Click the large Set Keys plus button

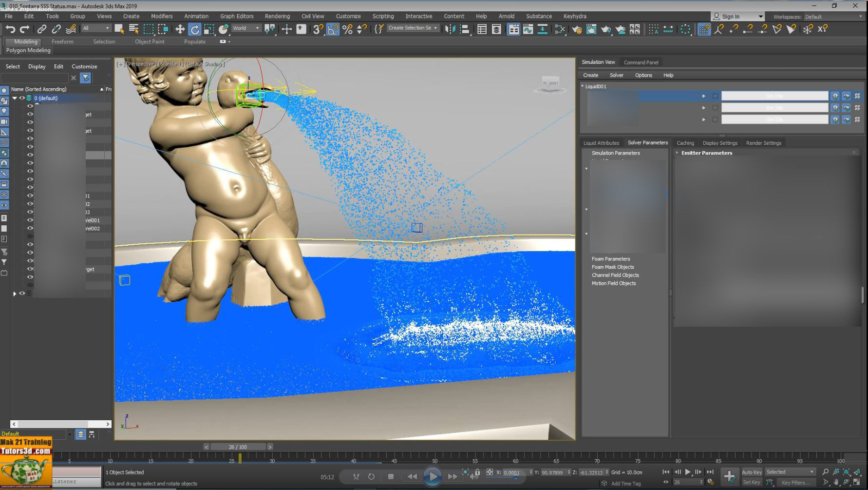pos(729,476)
